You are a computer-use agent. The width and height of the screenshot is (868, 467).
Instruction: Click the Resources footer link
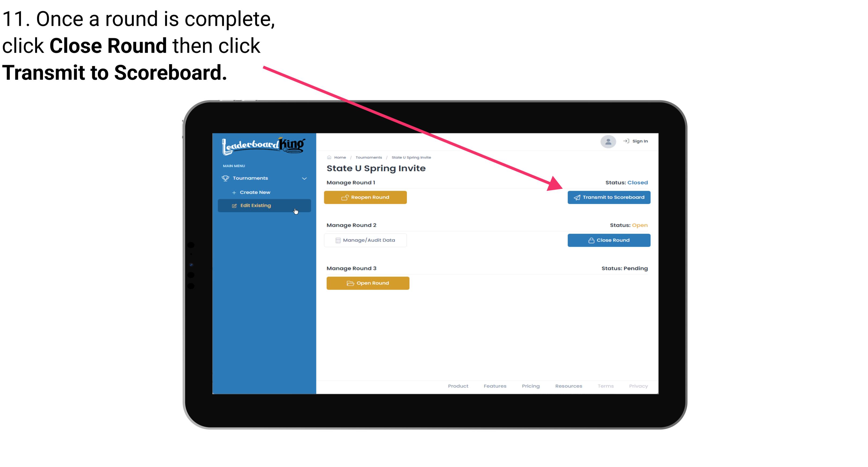[x=569, y=386]
